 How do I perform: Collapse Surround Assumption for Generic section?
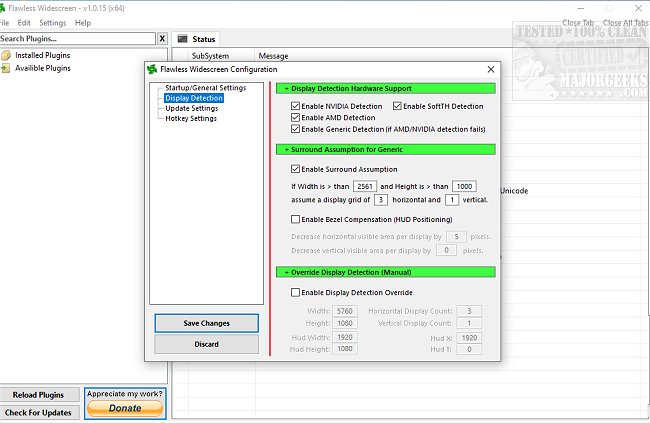[x=386, y=149]
